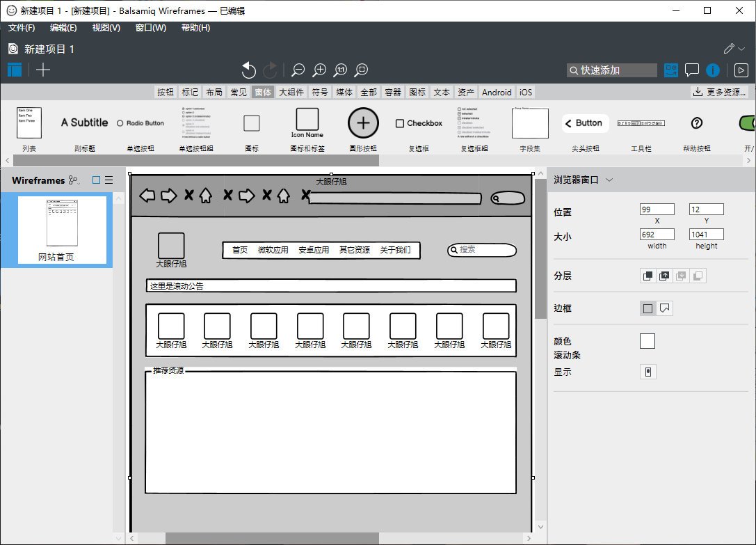This screenshot has width=756, height=545.
Task: Toggle scrollbar display option
Action: pos(648,372)
